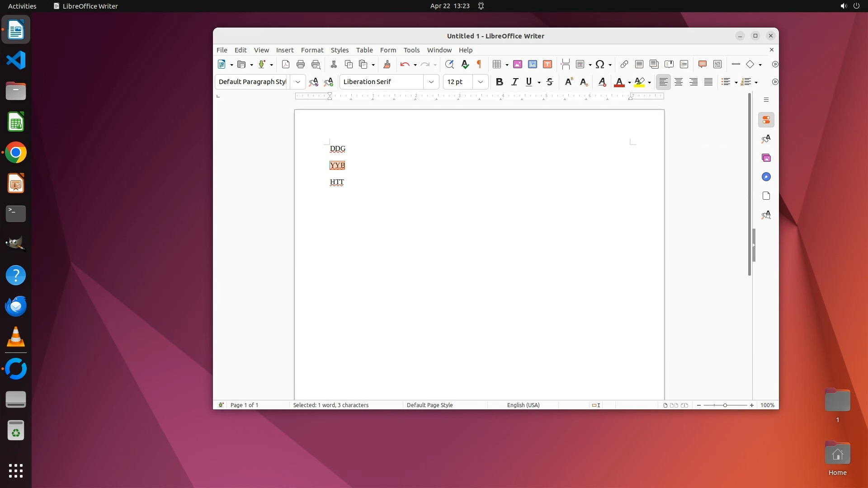This screenshot has height=488, width=868.
Task: Apply the yellow highlighting color
Action: (639, 82)
